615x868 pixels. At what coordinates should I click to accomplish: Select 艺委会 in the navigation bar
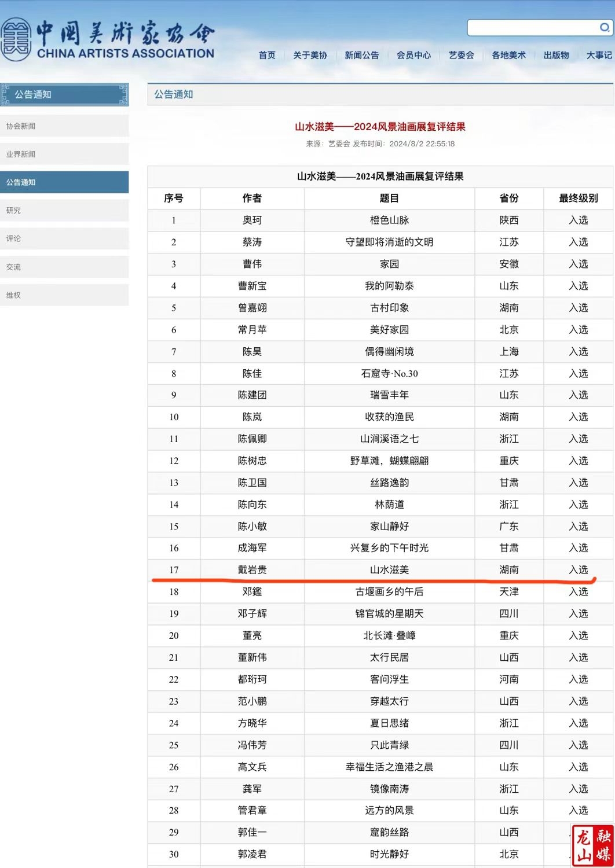pyautogui.click(x=461, y=55)
